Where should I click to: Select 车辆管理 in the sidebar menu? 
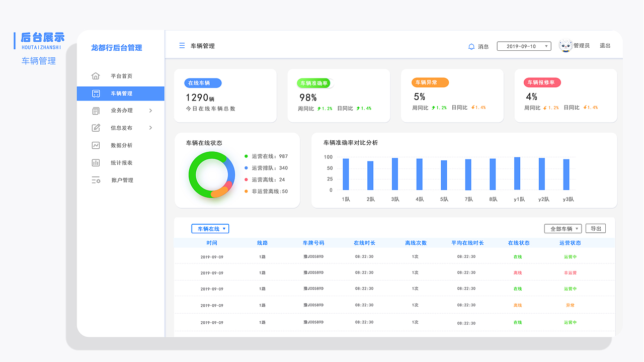tap(121, 94)
